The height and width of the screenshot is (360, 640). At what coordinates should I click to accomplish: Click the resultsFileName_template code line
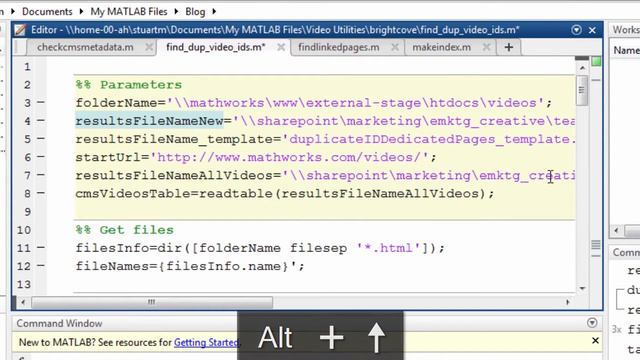(325, 139)
